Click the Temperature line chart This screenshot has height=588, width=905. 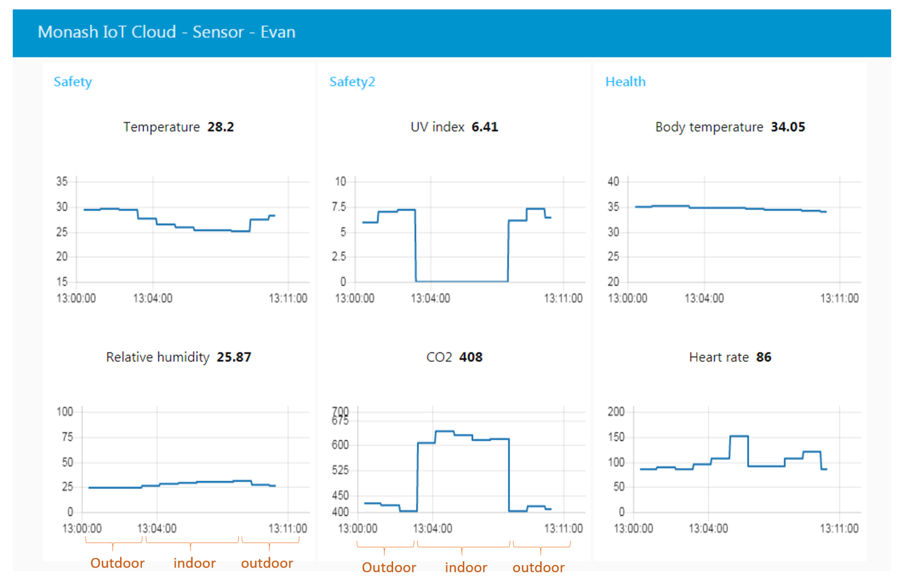click(213, 230)
